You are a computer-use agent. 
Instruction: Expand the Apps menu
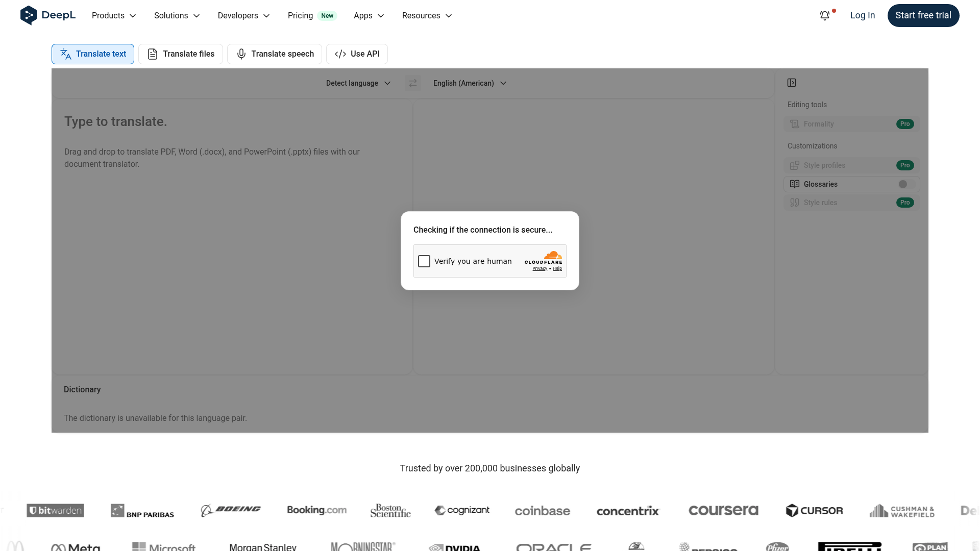(x=369, y=16)
